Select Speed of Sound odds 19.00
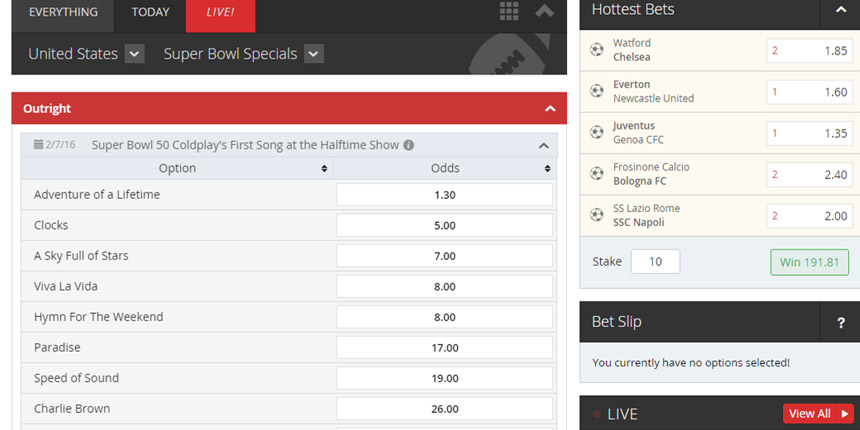860x430 pixels. tap(444, 378)
